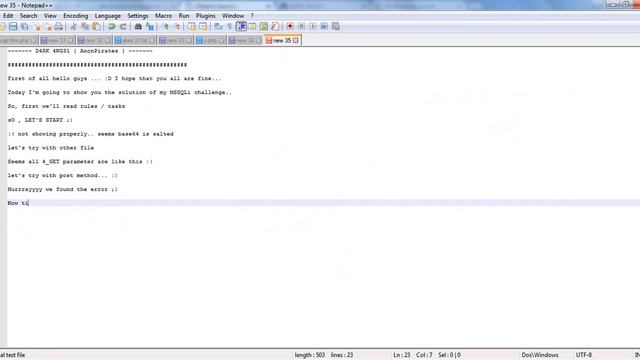Screen dimensions: 640x360
Task: Open the ? help menu
Action: point(252,16)
